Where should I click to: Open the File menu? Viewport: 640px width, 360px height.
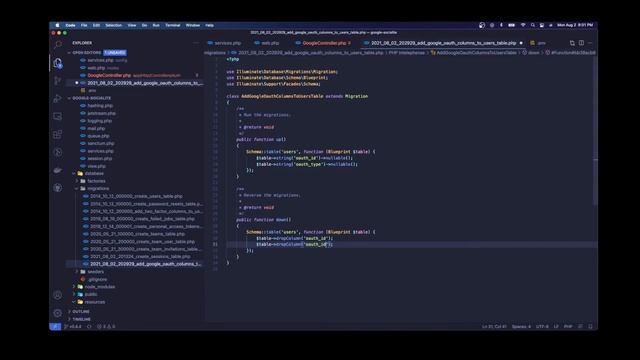[84, 25]
